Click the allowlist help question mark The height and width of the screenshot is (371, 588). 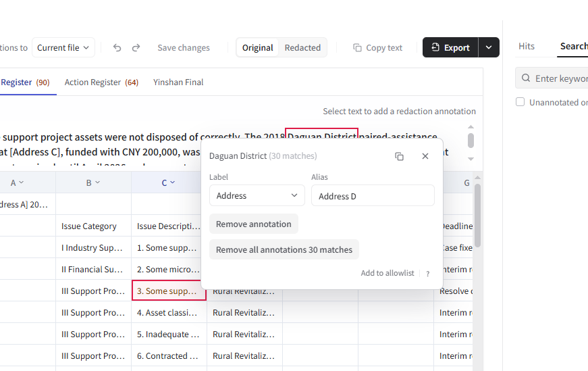click(x=428, y=274)
